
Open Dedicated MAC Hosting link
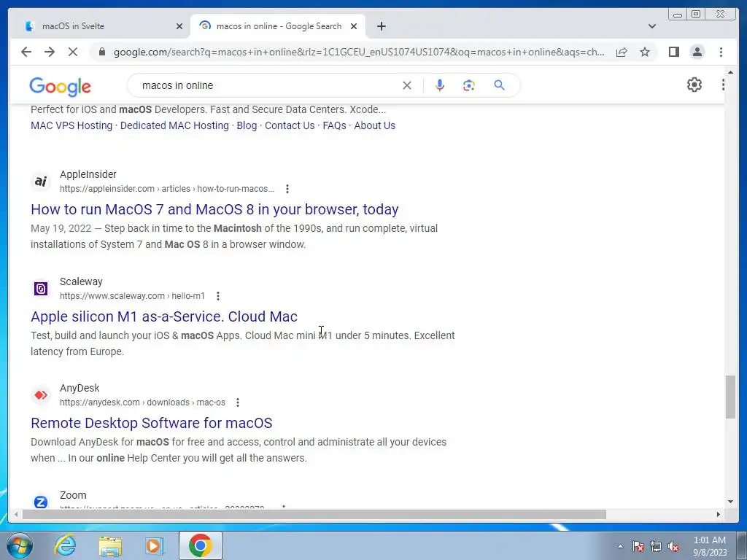coord(174,125)
